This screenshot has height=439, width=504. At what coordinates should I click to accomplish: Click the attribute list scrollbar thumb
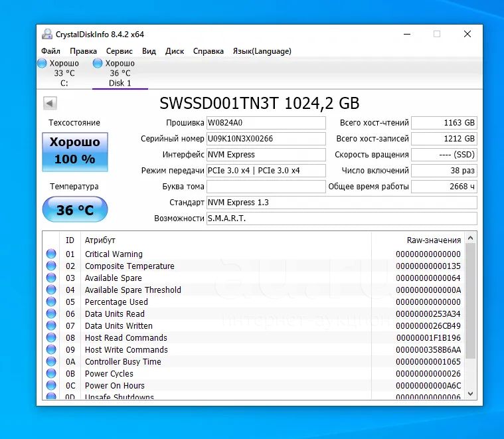point(471,301)
